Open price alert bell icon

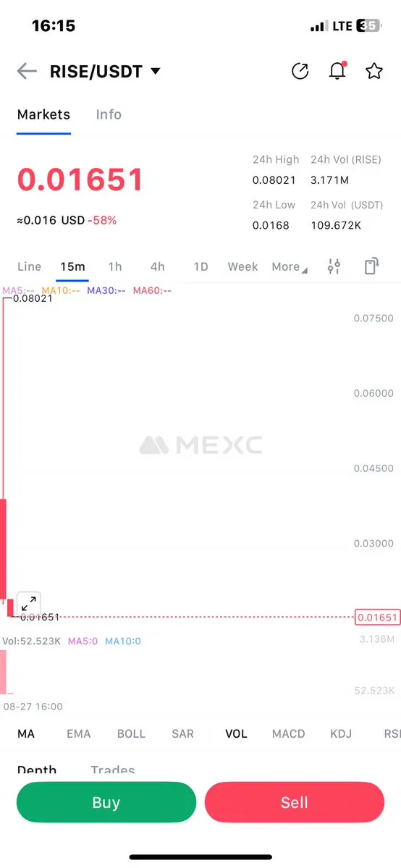337,71
